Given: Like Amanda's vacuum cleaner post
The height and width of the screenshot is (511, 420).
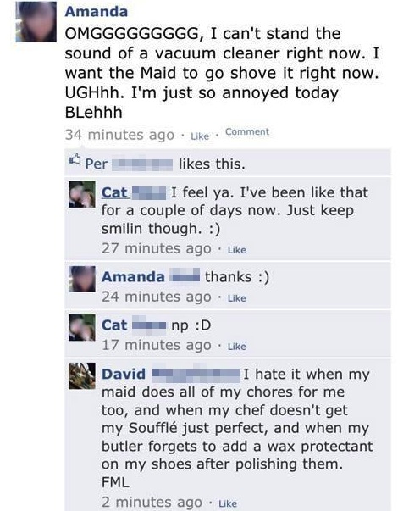Looking at the screenshot, I should point(200,136).
